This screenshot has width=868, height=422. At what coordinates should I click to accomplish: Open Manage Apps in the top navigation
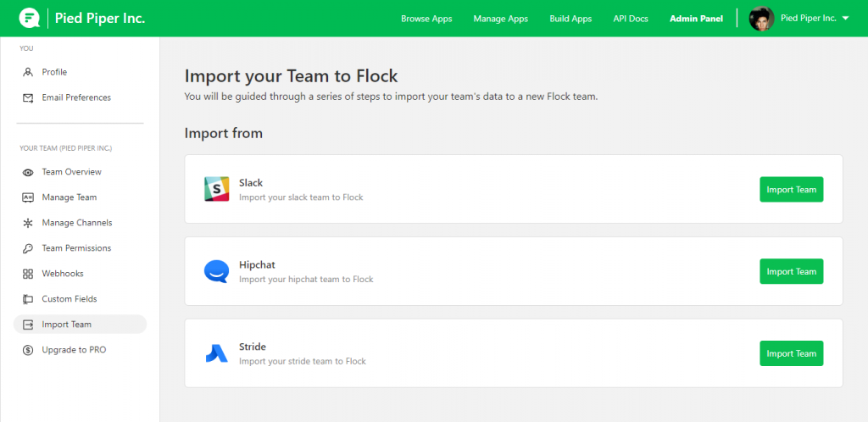click(x=500, y=19)
